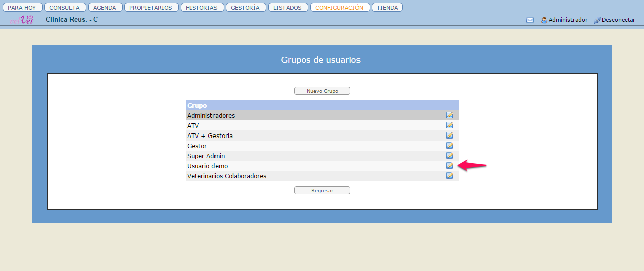This screenshot has width=644, height=271.
Task: Click edit icon for Administradores group
Action: click(449, 115)
